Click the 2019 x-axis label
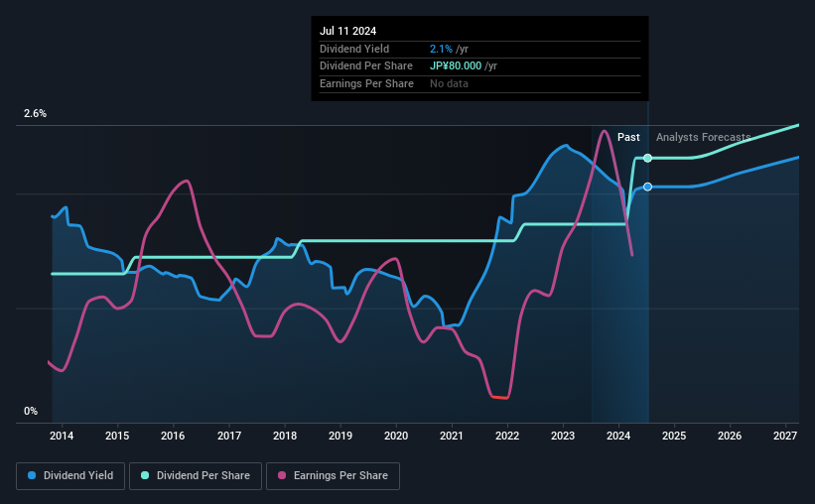815x504 pixels. click(340, 436)
